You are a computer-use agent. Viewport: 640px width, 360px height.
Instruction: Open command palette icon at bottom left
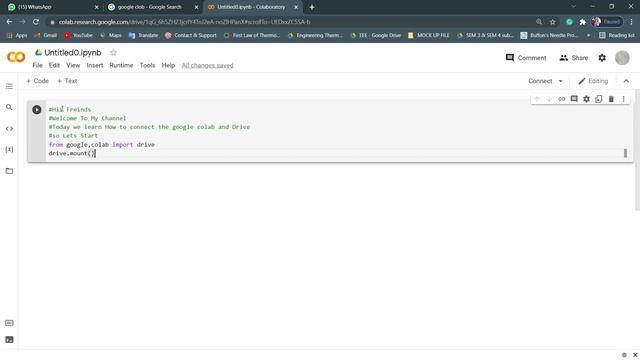(x=9, y=323)
